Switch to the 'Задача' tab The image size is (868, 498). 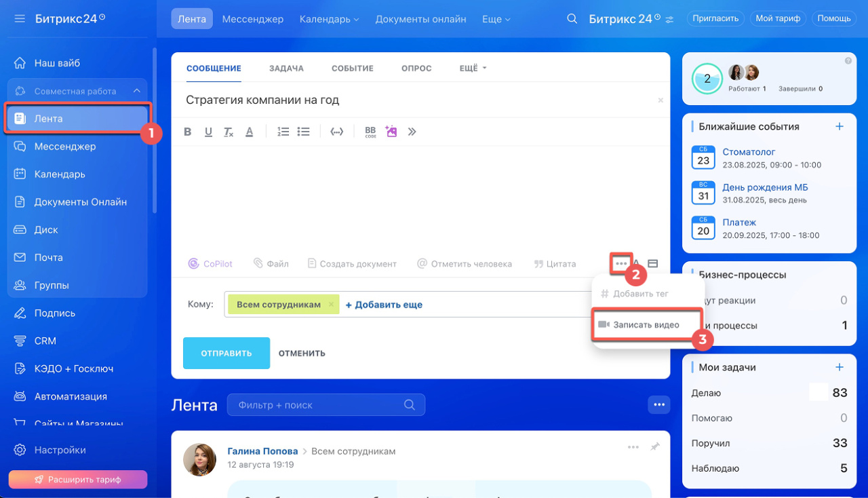pyautogui.click(x=286, y=69)
